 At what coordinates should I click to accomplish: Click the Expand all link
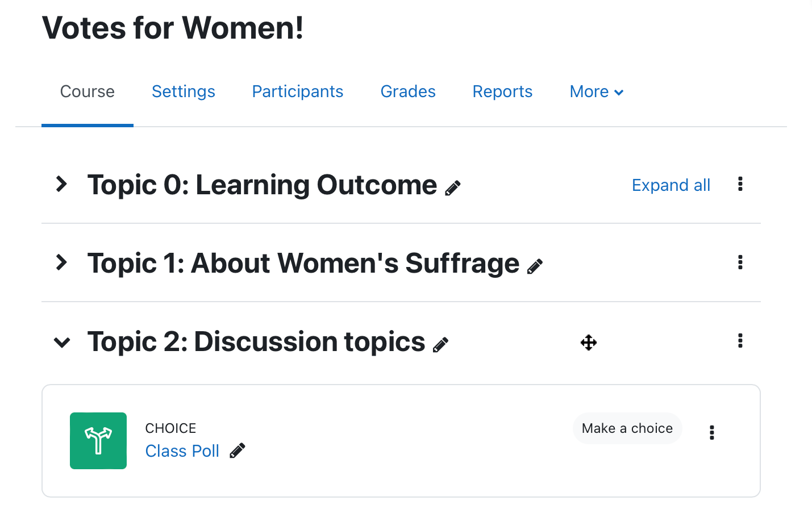coord(671,185)
